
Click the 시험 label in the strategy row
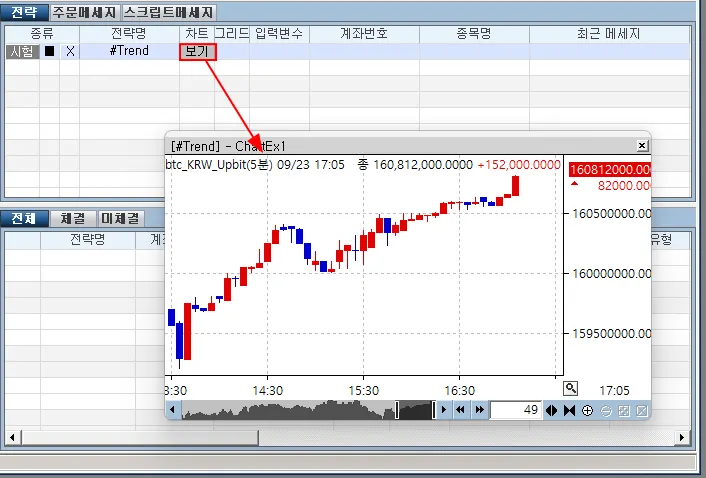[x=22, y=51]
